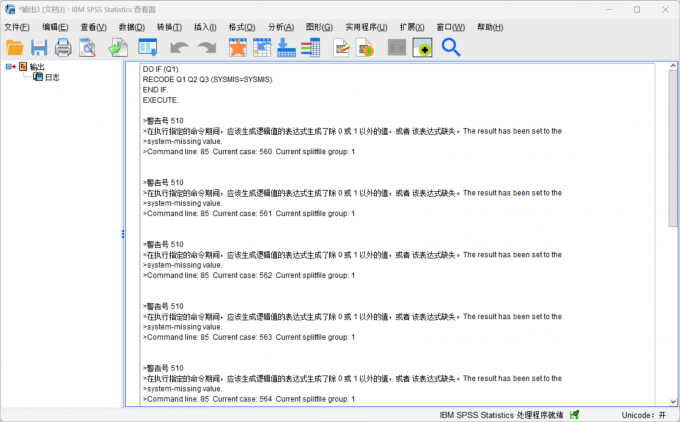This screenshot has width=680, height=422.
Task: Click the Undo arrow icon
Action: point(179,47)
